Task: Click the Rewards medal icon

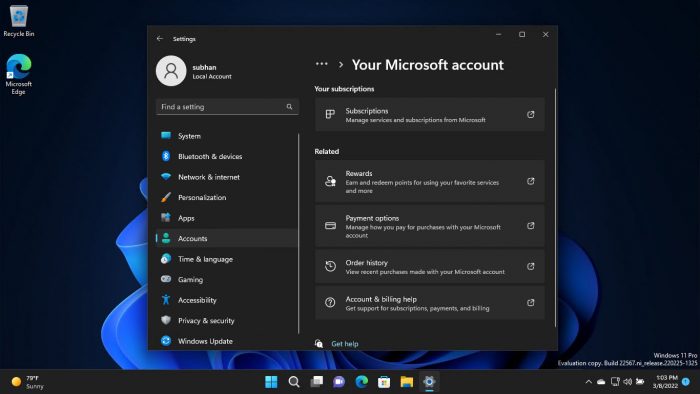Action: [330, 181]
